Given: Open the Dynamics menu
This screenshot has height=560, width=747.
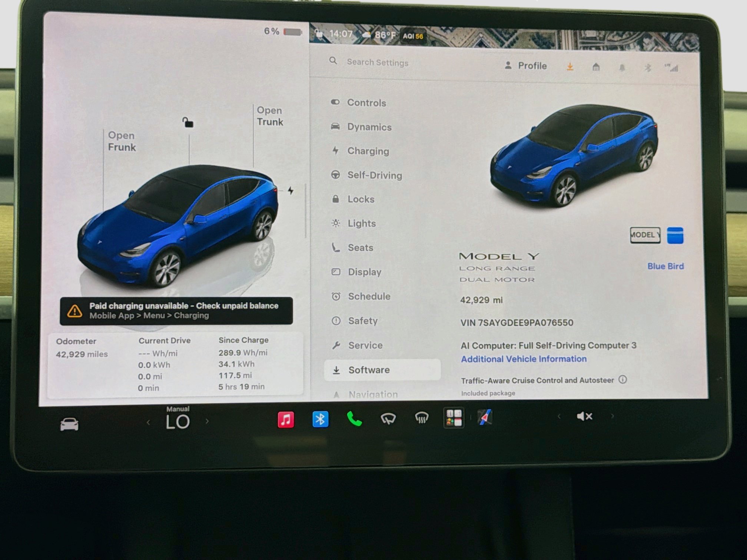Looking at the screenshot, I should coord(361,127).
